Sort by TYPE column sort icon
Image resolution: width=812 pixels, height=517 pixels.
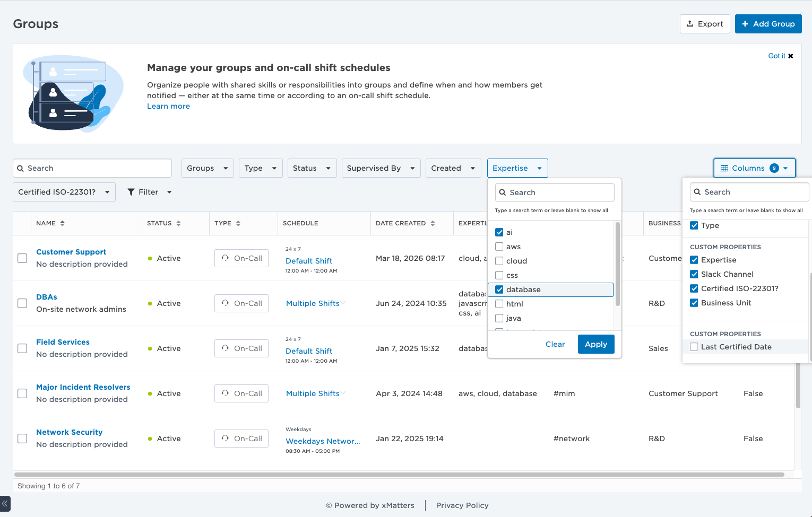pyautogui.click(x=238, y=223)
